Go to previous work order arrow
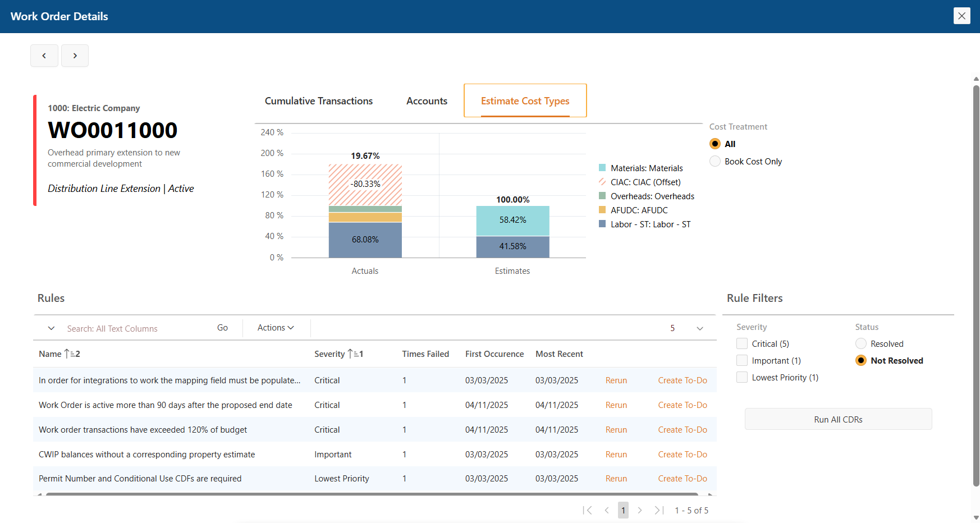 point(44,56)
